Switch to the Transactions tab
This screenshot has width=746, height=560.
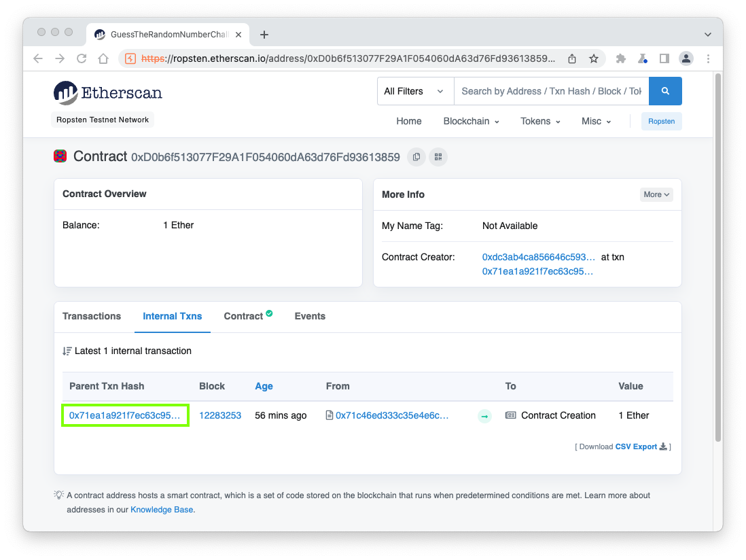point(92,317)
